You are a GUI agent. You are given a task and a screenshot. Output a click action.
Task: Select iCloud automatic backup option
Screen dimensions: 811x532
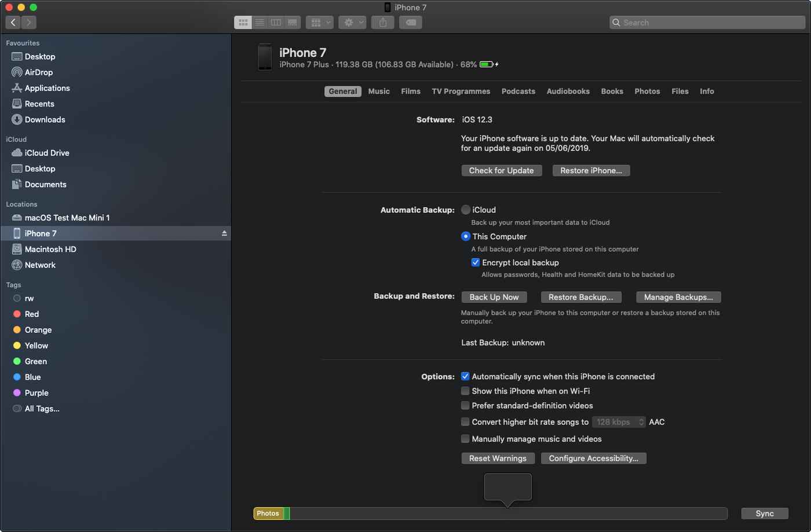[x=466, y=210]
